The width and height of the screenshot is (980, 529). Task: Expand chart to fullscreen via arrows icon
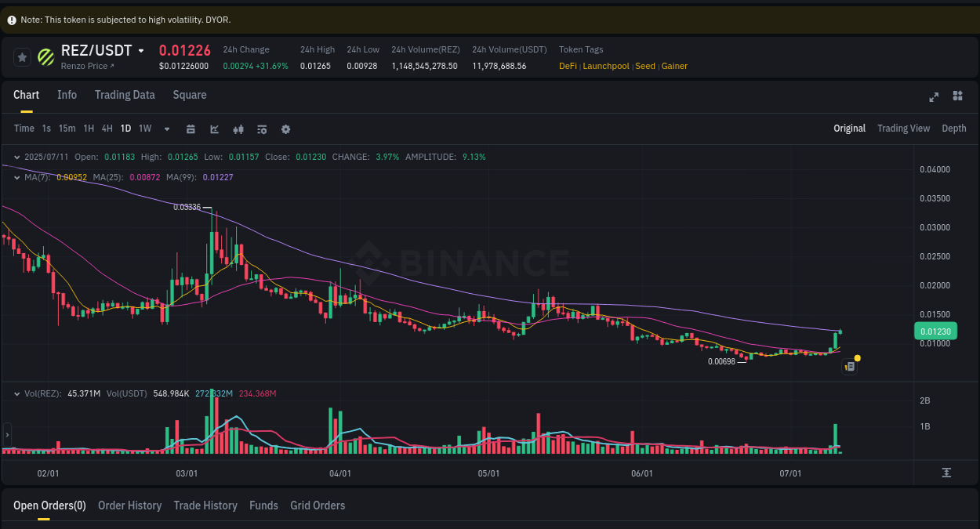(934, 97)
